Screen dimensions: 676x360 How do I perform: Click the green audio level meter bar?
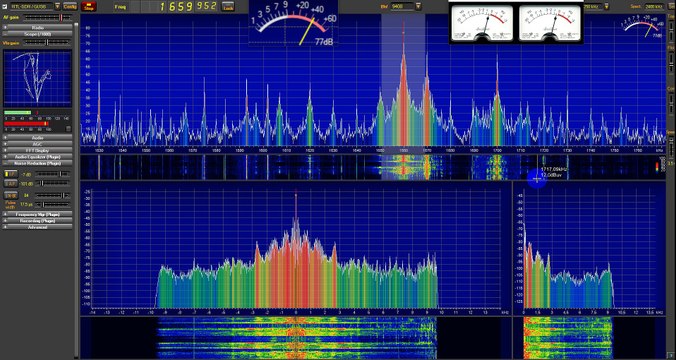point(18,113)
